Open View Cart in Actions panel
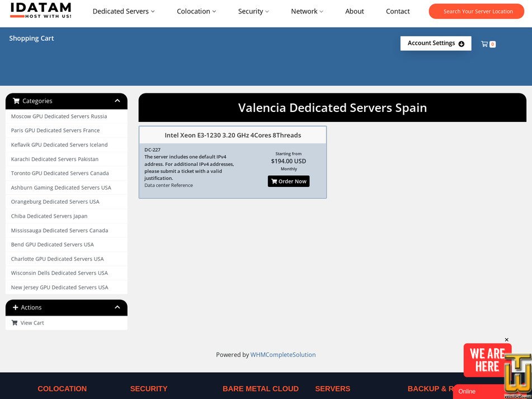Viewport: 532px width, 399px height. click(x=32, y=323)
